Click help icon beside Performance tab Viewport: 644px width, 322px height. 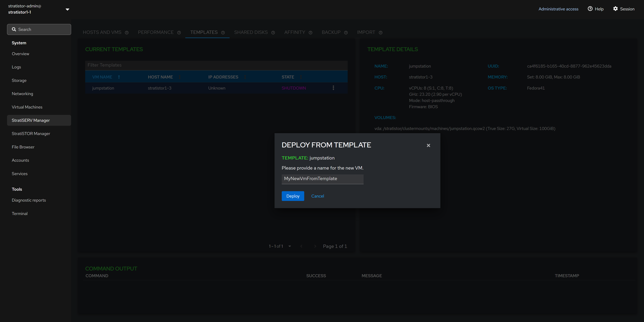coord(179,33)
